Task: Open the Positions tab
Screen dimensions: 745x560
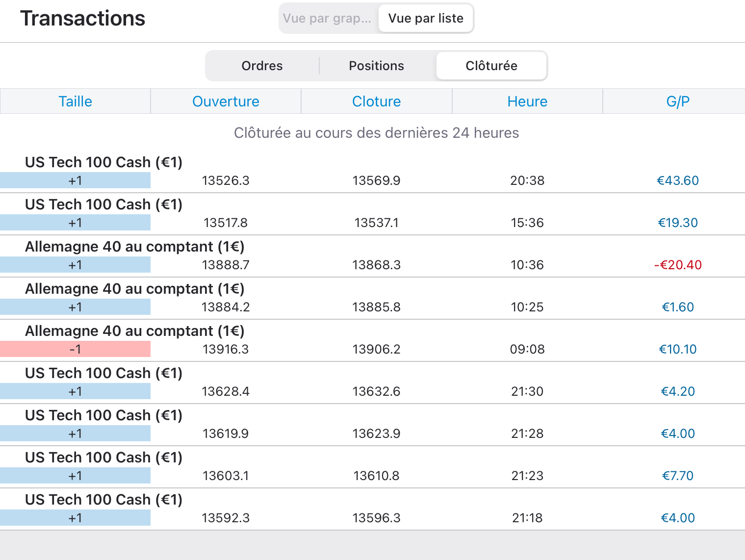Action: click(x=376, y=66)
